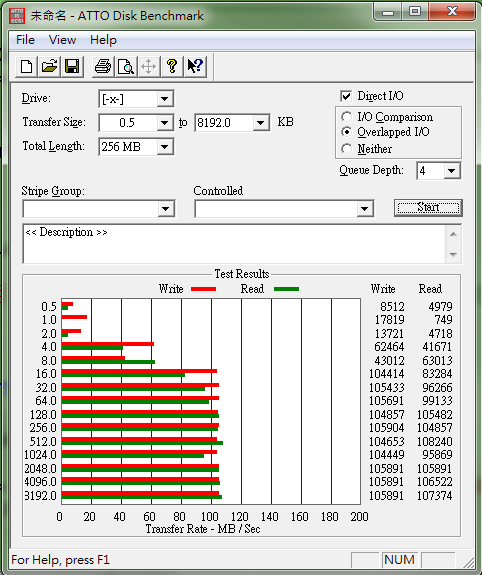Click description scrollbar down arrow
482x575 pixels.
point(453,254)
